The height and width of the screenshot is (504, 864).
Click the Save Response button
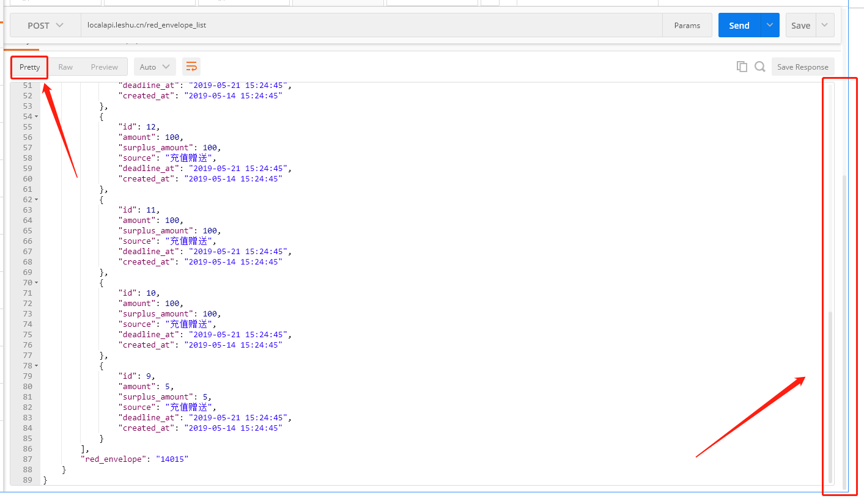tap(803, 67)
